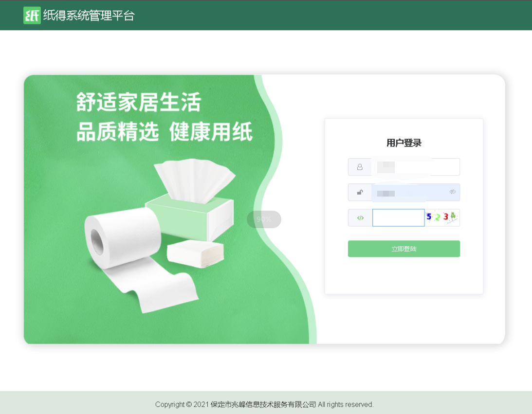Refresh the 5234 captcha image
Screen dimensions: 532x414
pyautogui.click(x=441, y=217)
